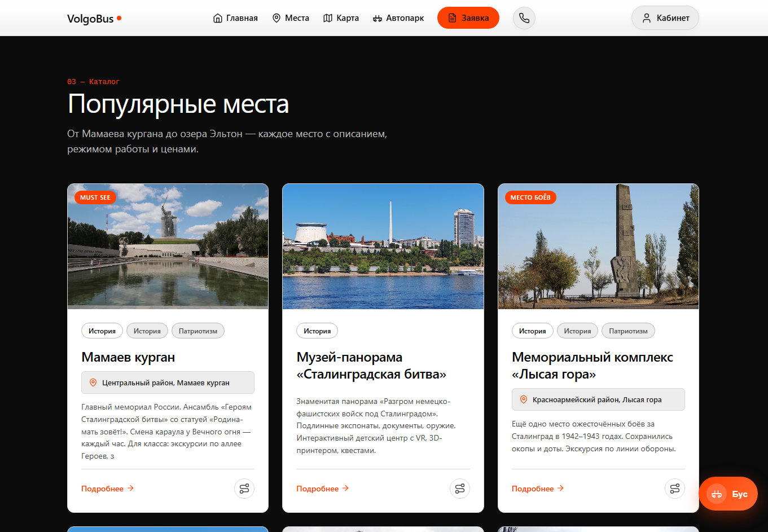Click the phone call icon button
The width and height of the screenshot is (768, 532).
524,18
